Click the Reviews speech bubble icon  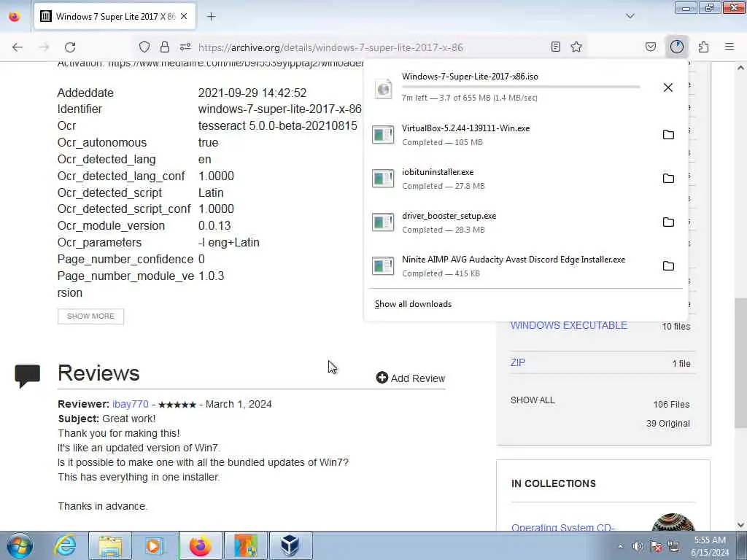coord(27,376)
